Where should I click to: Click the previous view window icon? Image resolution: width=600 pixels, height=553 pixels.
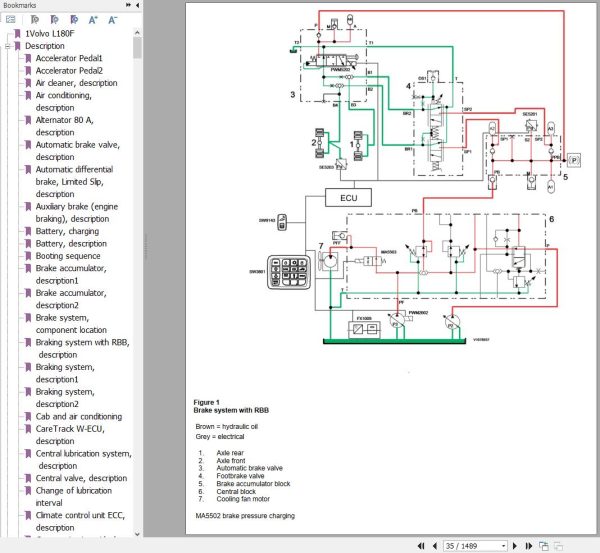[543, 546]
